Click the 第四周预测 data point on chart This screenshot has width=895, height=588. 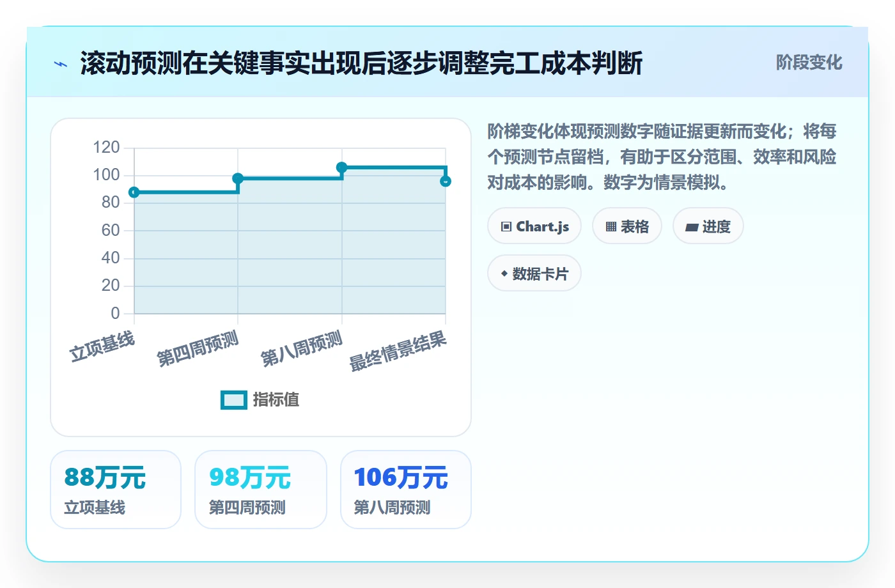238,178
